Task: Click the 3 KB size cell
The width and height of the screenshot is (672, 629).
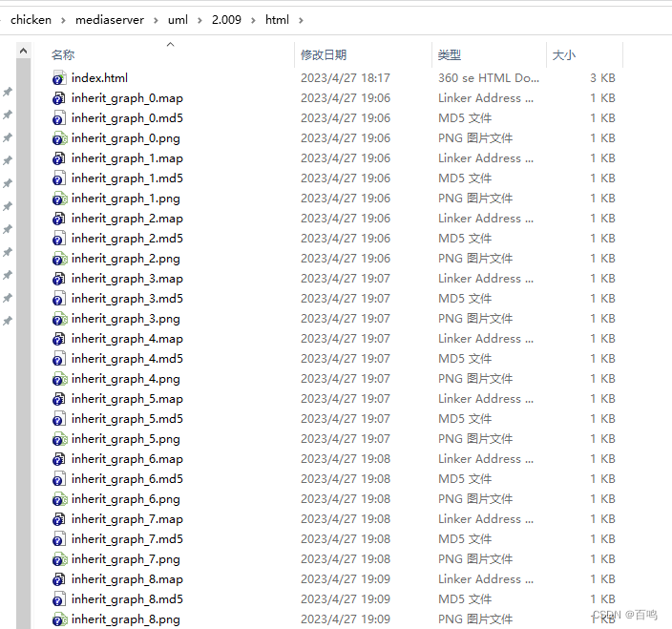Action: 602,78
